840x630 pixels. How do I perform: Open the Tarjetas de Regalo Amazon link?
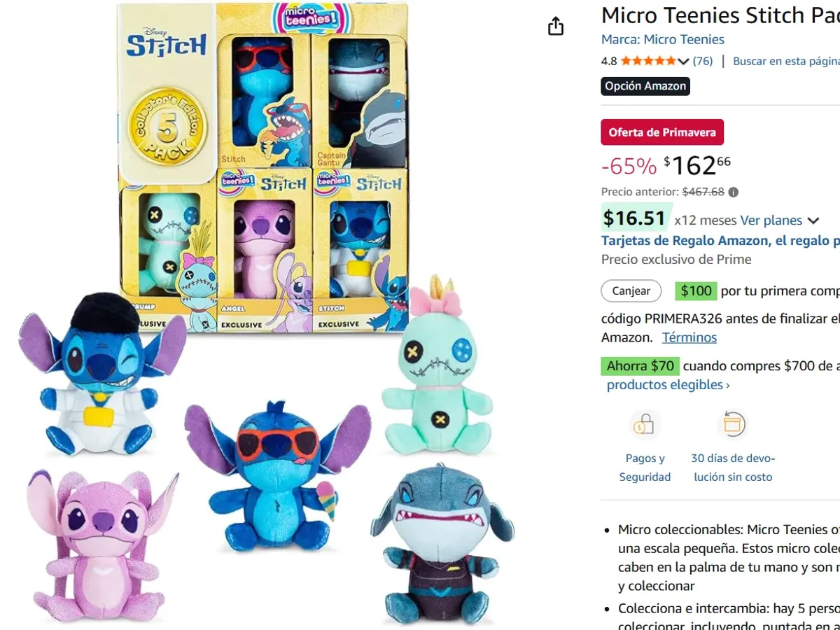click(x=714, y=240)
